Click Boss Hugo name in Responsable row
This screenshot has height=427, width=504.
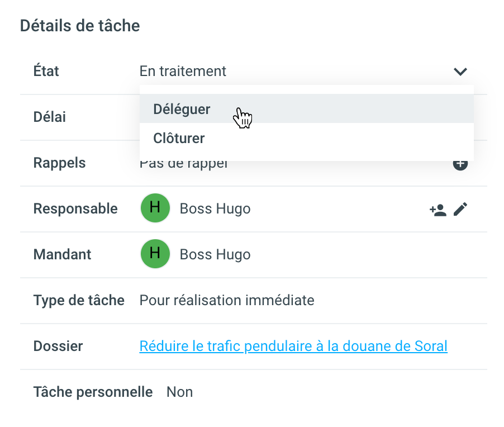[x=215, y=209]
